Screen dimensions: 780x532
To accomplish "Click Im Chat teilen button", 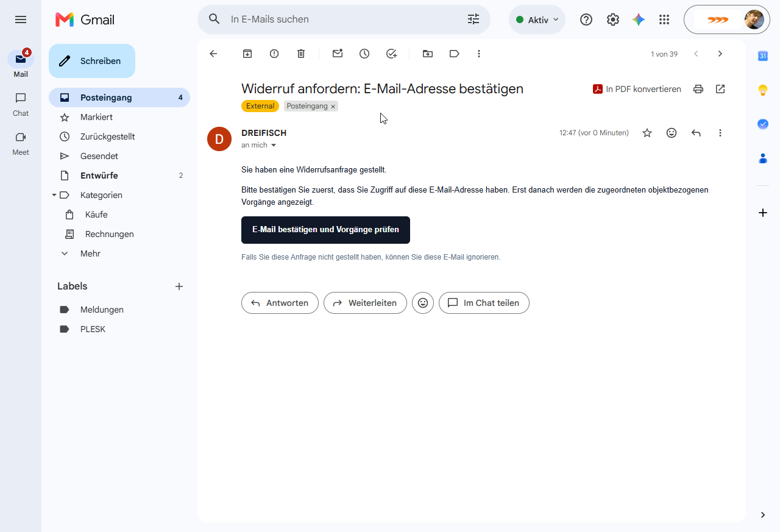I will coord(484,303).
